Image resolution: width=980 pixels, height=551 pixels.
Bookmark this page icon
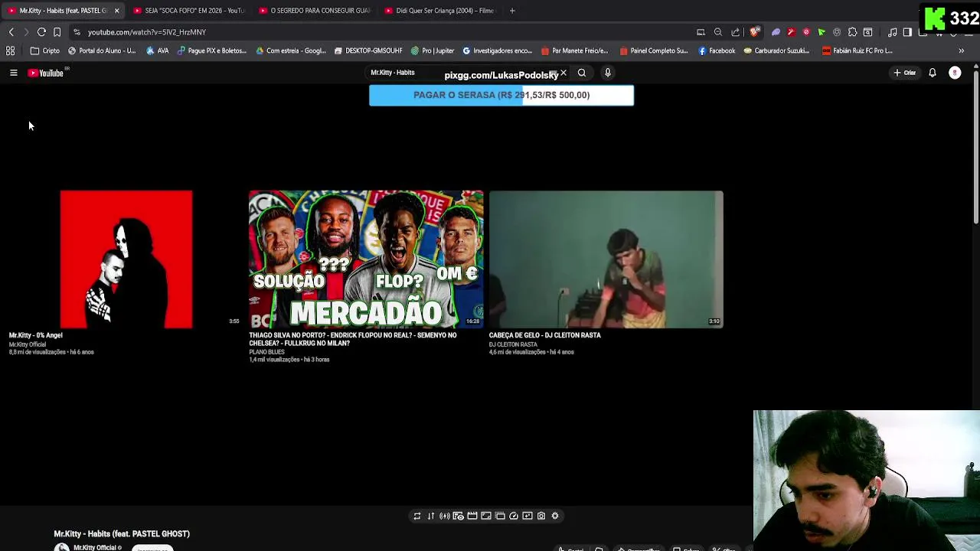(57, 32)
